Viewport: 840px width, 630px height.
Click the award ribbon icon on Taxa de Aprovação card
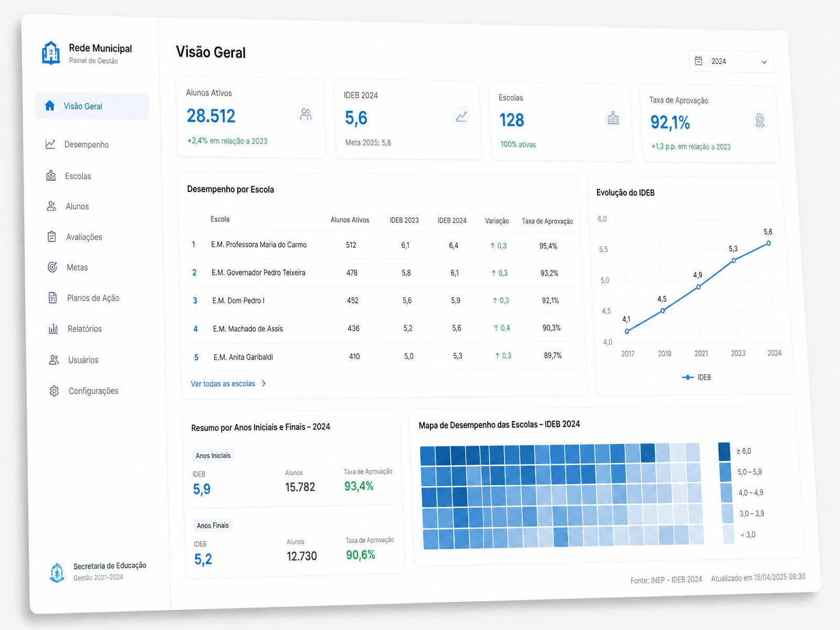click(760, 121)
